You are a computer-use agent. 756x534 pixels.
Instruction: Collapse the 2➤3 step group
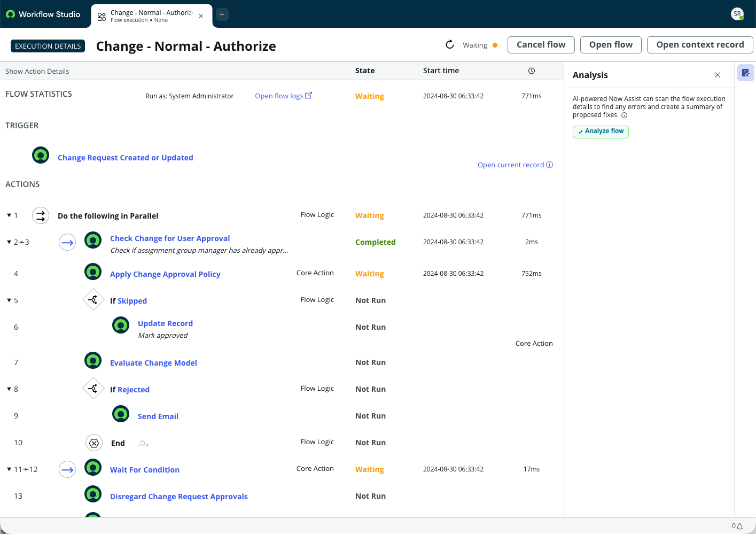coord(9,242)
